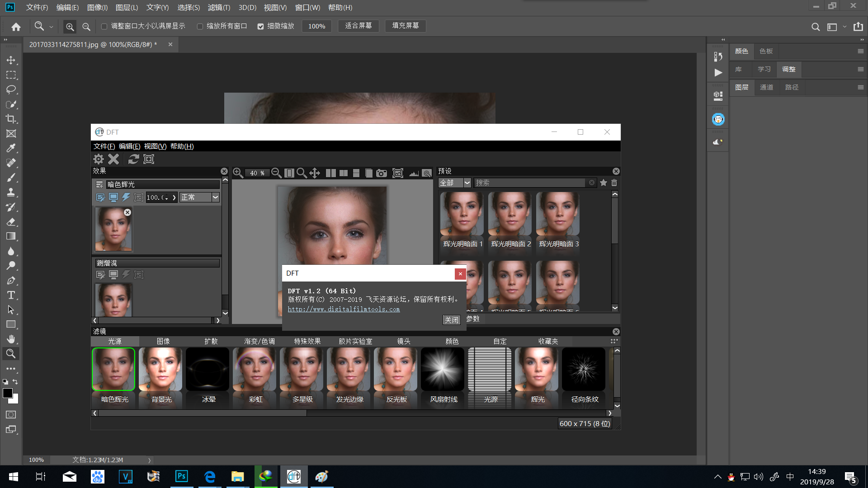Switch to the 特殊效果 filter tab
Screen dimensions: 868x488
coord(307,341)
